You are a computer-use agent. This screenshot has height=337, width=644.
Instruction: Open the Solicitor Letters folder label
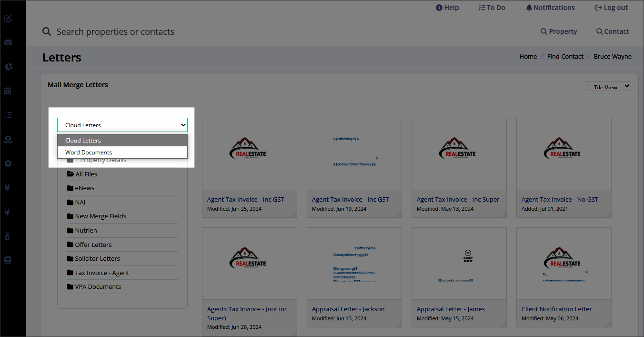pyautogui.click(x=97, y=258)
